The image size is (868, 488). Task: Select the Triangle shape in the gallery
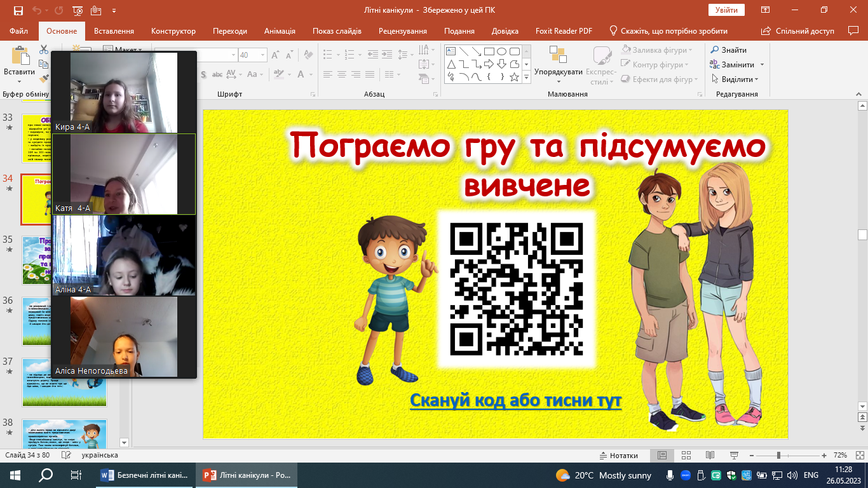pos(451,64)
